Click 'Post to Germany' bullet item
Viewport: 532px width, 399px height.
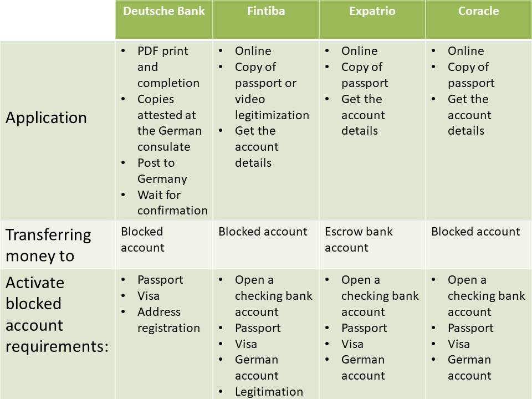pos(162,171)
